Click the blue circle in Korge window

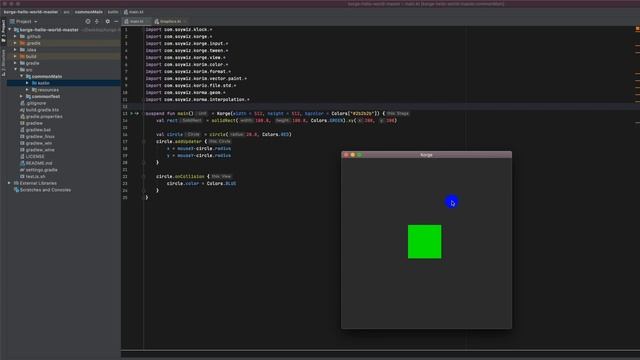tap(451, 202)
